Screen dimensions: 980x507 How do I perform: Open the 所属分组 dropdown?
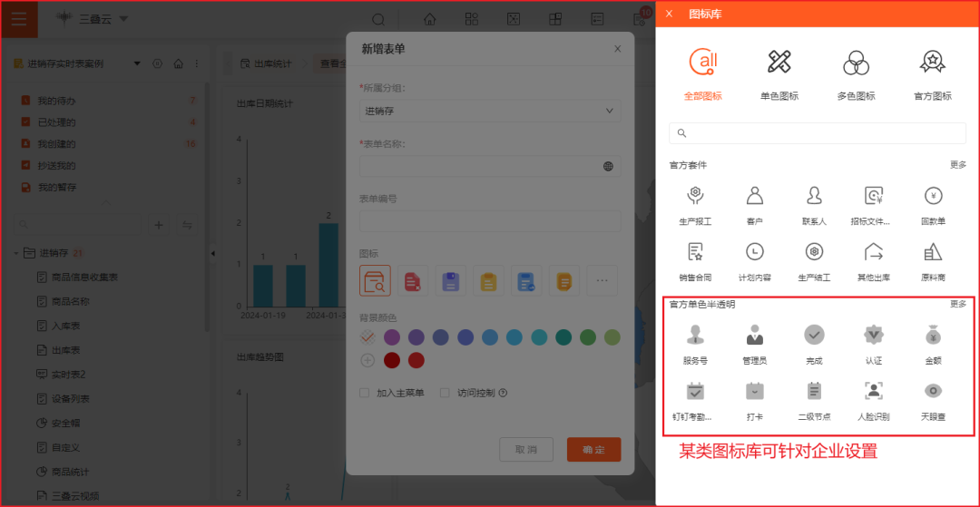[x=490, y=111]
